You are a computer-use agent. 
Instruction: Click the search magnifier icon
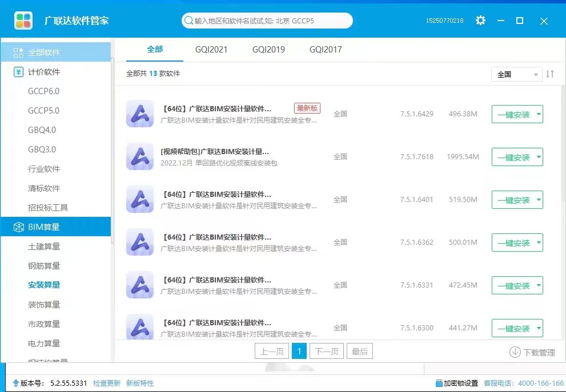tap(188, 21)
